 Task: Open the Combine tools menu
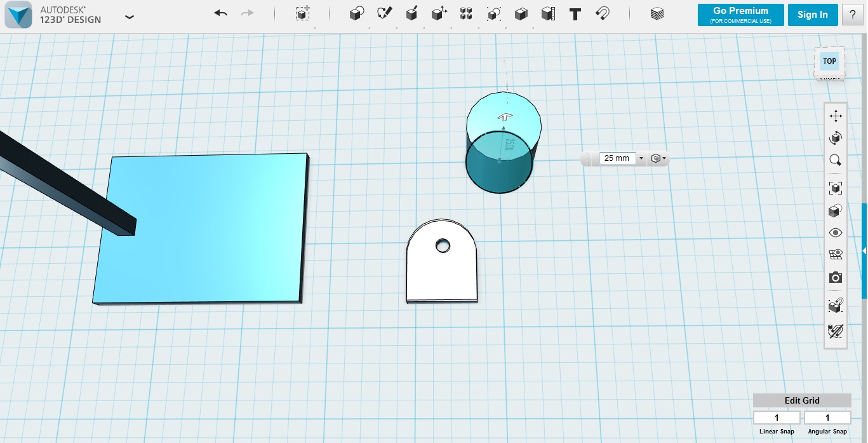pyautogui.click(x=521, y=14)
